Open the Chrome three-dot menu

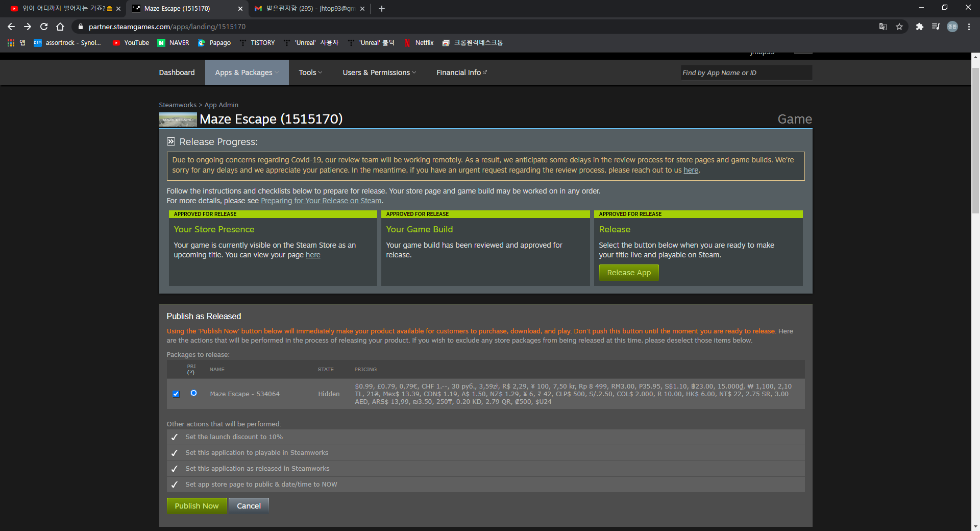[969, 27]
